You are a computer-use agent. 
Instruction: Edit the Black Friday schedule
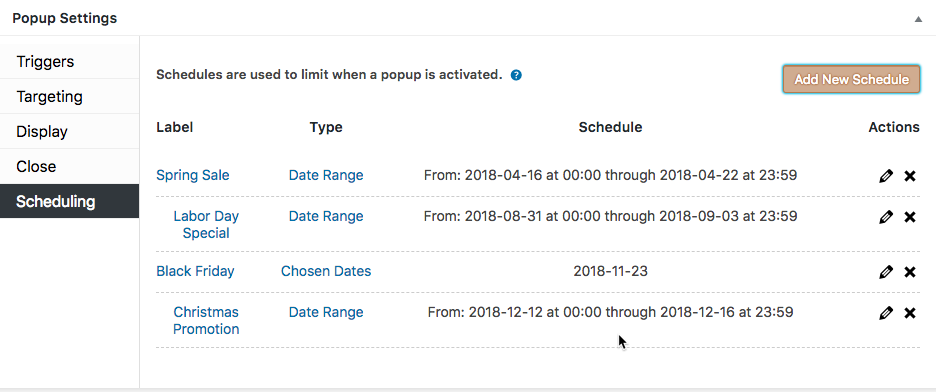[886, 272]
